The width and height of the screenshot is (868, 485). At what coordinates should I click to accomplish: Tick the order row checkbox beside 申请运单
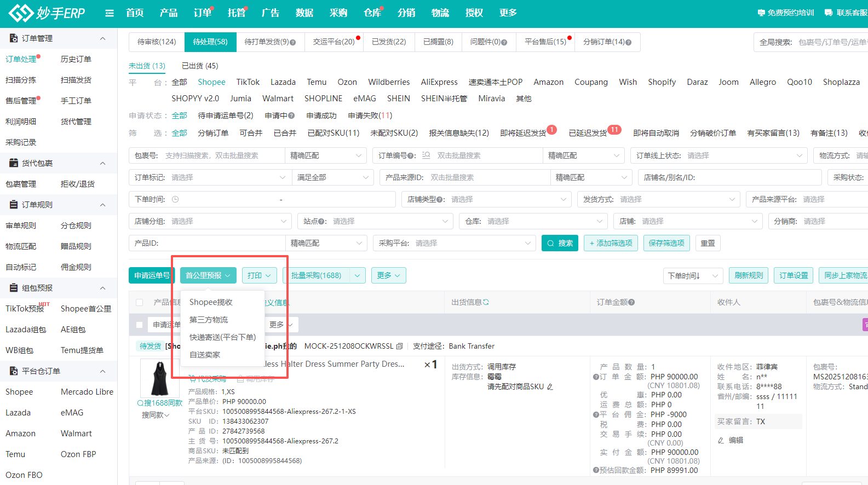[140, 325]
